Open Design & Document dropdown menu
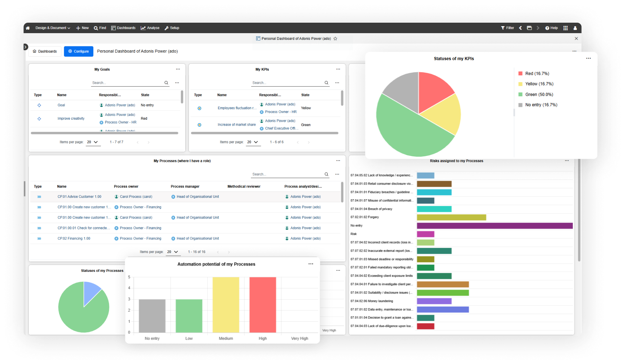The height and width of the screenshot is (364, 625). click(53, 28)
